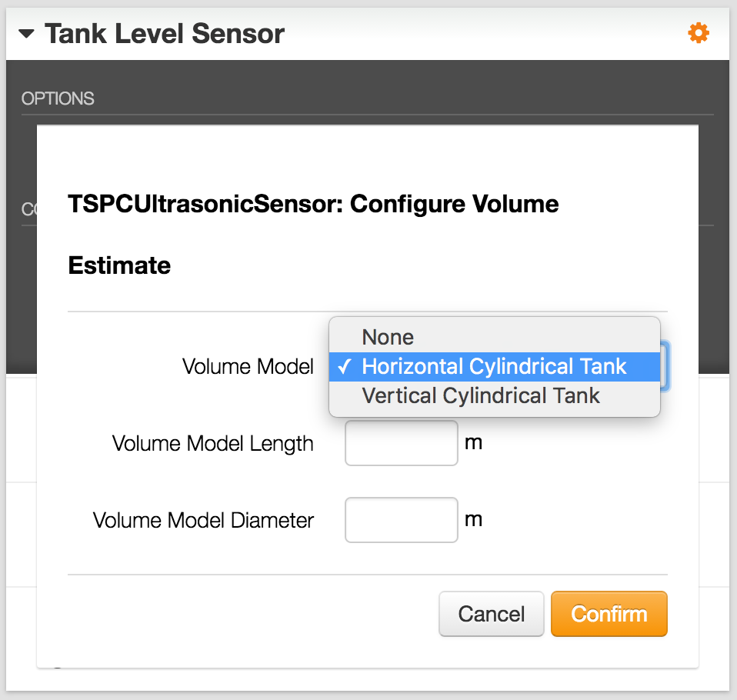
Task: Click the Volume Model Length input field
Action: tap(402, 443)
